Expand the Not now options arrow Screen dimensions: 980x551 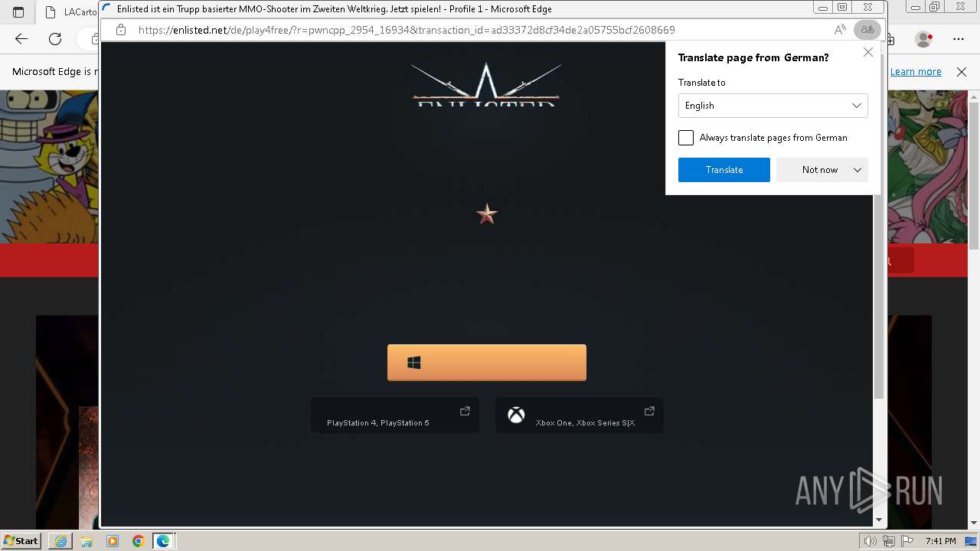pos(857,170)
